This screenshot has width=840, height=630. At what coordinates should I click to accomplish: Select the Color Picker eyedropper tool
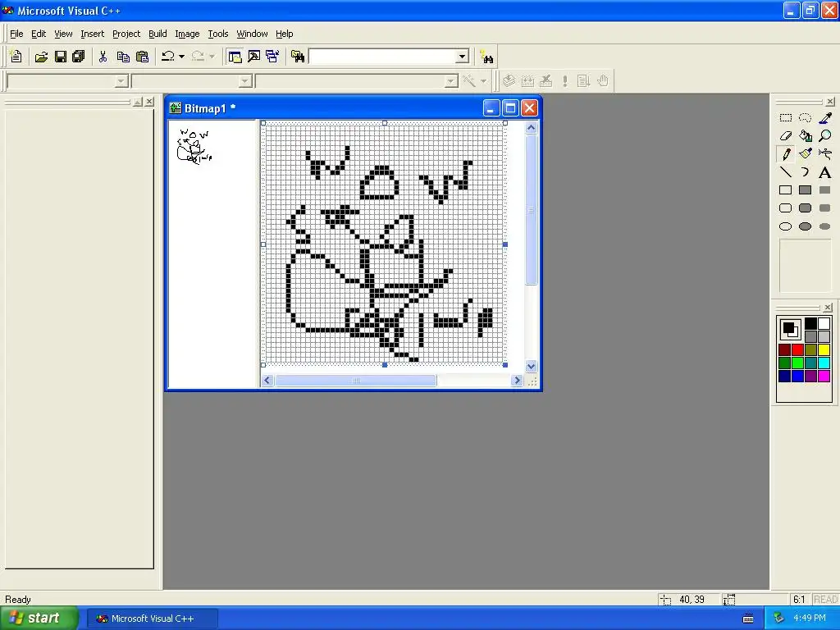pyautogui.click(x=825, y=118)
